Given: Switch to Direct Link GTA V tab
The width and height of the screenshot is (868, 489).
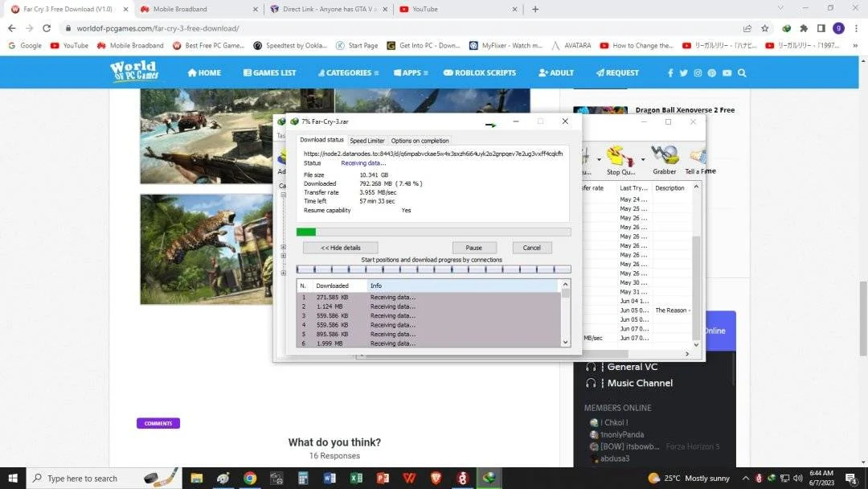Looking at the screenshot, I should pos(328,9).
